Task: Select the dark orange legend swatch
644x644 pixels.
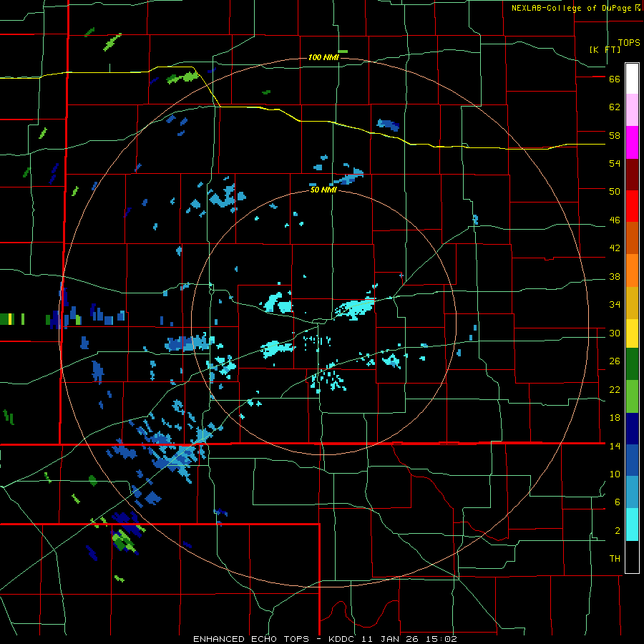Action: (632, 238)
